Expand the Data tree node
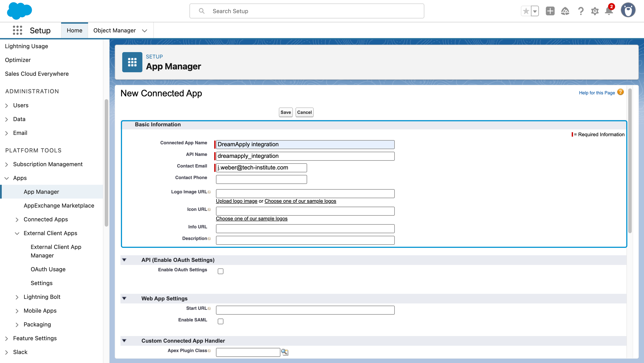This screenshot has height=363, width=644. [7, 119]
